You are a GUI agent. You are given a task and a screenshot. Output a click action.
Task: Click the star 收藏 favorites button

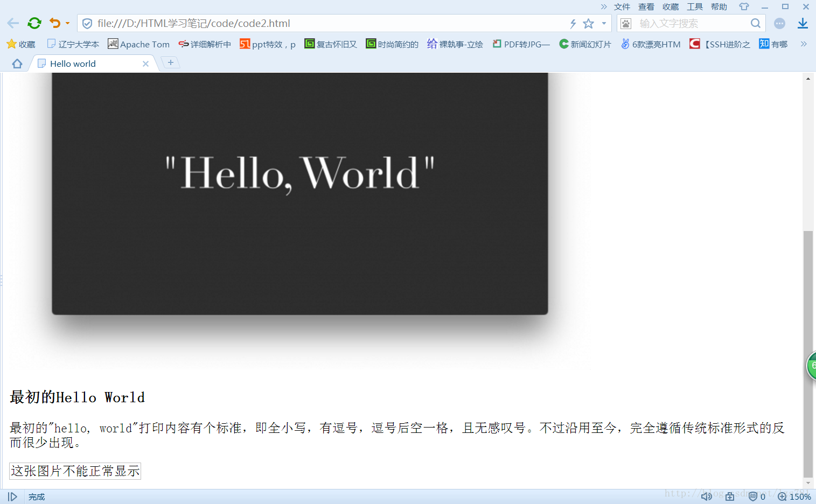click(20, 44)
